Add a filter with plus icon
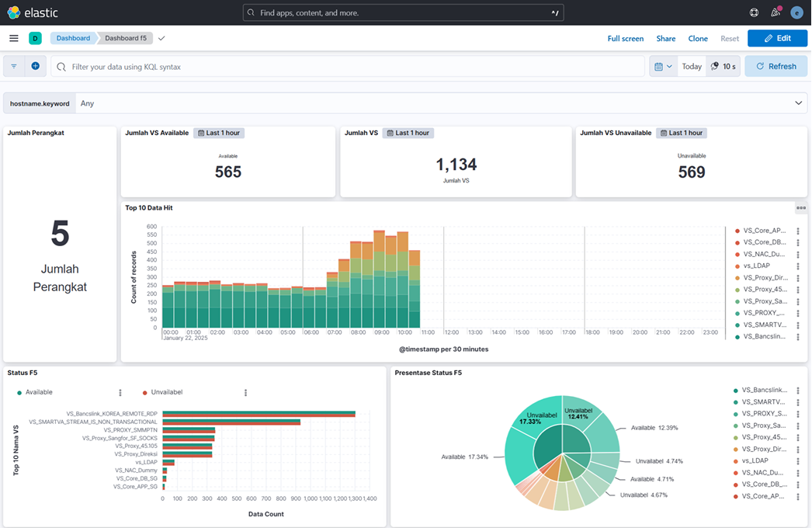The image size is (812, 528). point(36,67)
